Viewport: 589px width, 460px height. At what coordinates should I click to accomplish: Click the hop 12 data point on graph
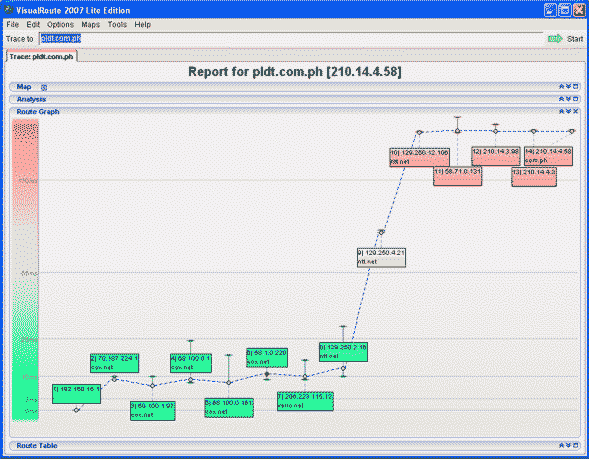[x=496, y=131]
